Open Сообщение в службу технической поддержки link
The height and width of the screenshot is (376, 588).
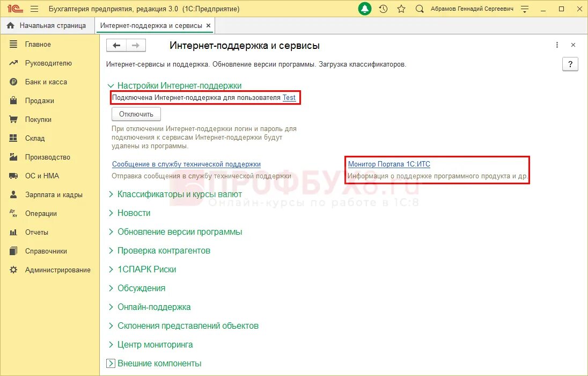coord(186,164)
